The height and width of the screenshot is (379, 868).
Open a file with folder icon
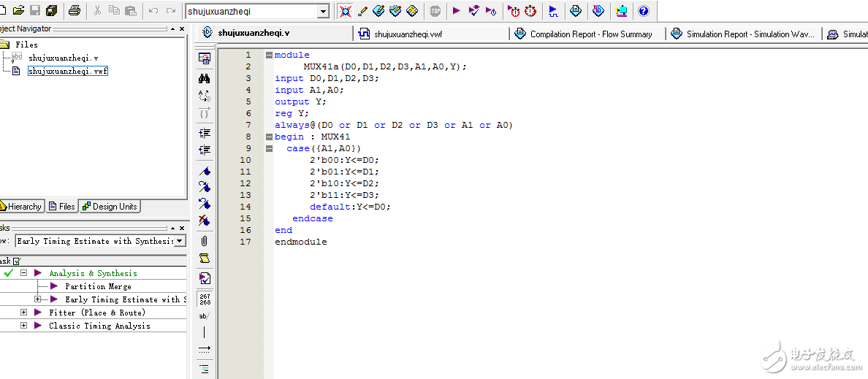coord(18,10)
